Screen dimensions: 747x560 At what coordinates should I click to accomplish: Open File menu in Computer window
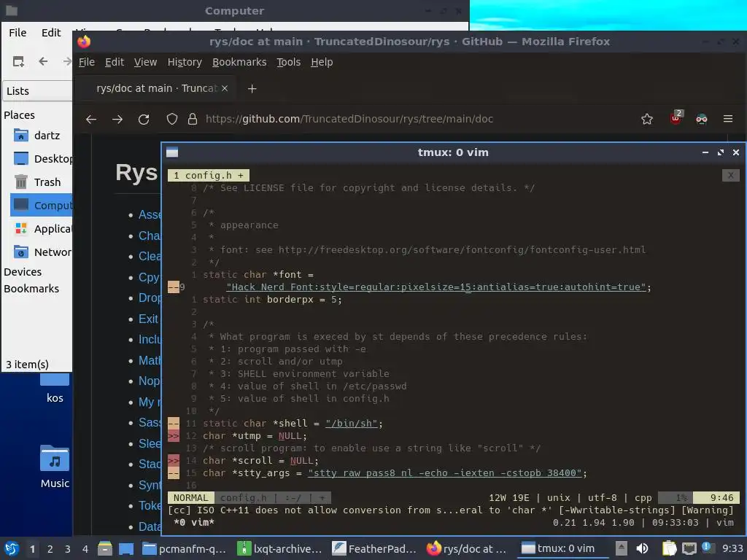pyautogui.click(x=18, y=33)
